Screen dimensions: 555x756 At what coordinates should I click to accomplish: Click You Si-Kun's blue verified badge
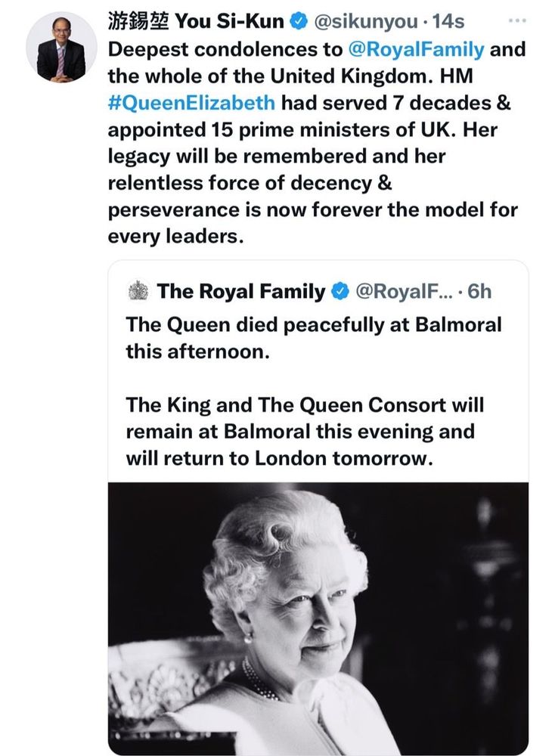(297, 23)
